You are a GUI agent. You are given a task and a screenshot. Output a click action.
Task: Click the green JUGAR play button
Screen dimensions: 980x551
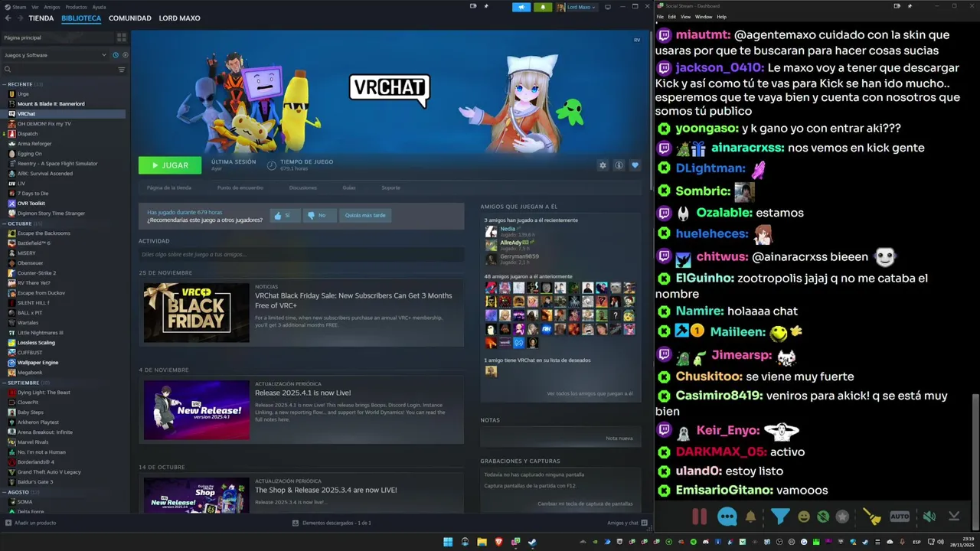170,165
